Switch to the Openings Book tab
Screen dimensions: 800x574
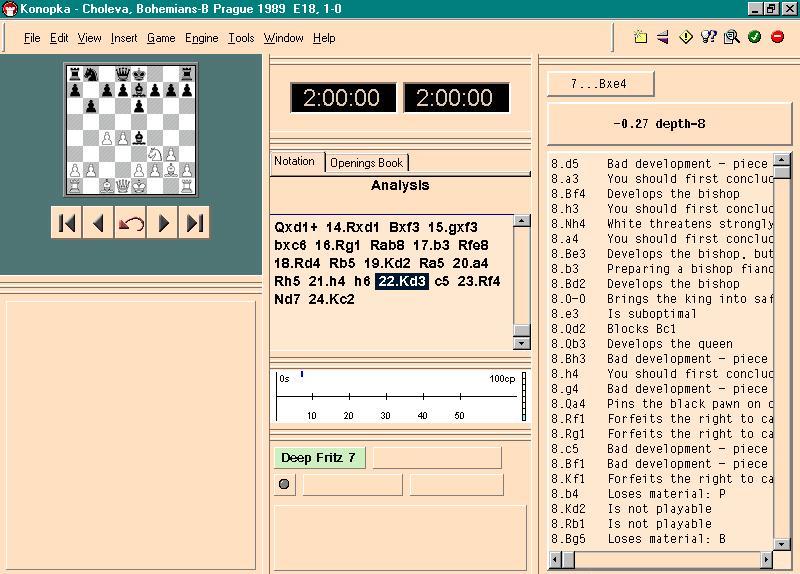(x=366, y=163)
